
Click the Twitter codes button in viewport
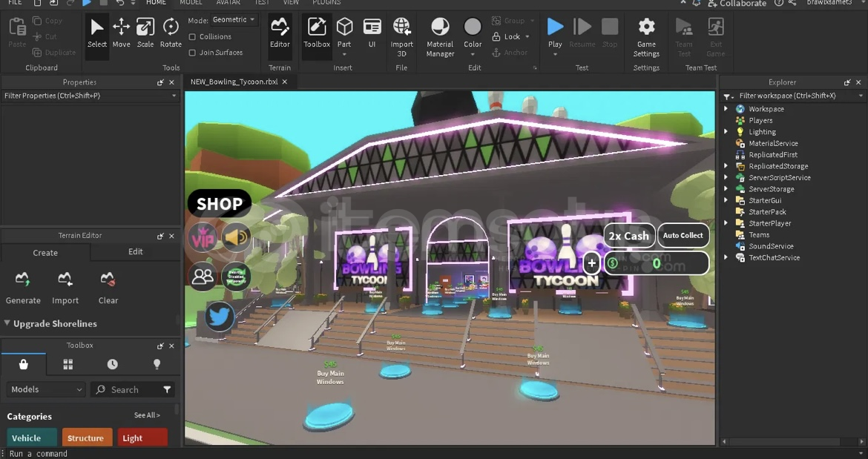coord(219,317)
